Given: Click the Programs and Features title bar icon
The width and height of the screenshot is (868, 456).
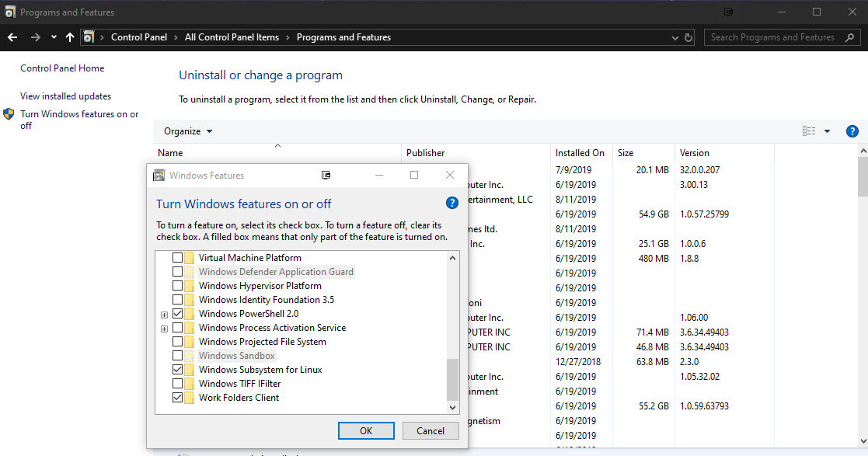Looking at the screenshot, I should pos(10,12).
